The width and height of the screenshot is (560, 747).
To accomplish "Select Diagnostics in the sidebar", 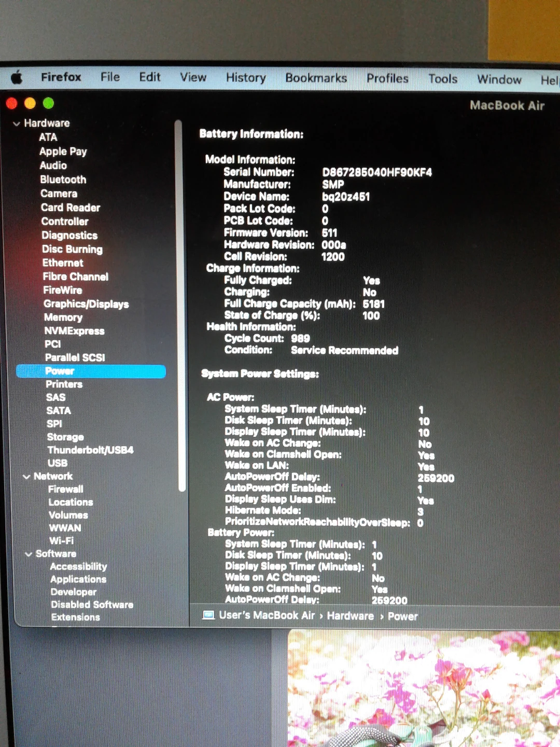I will (69, 236).
